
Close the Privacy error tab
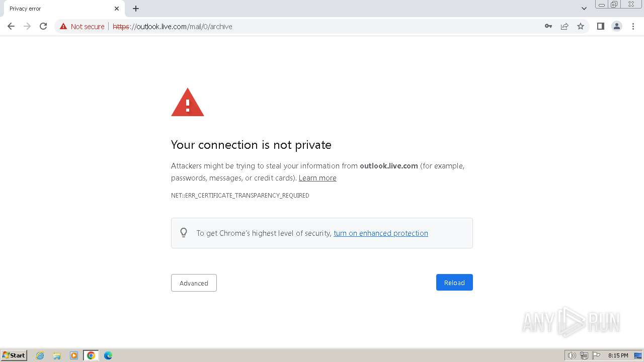[117, 9]
